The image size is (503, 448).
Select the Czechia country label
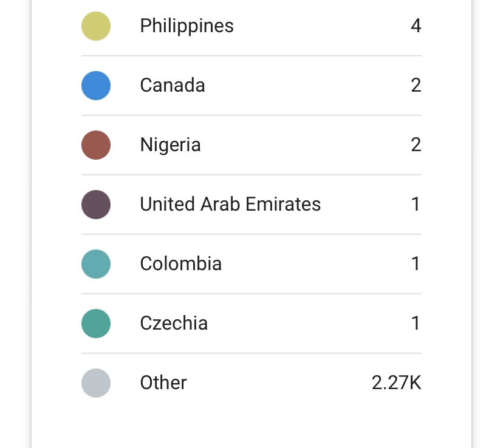tap(174, 323)
